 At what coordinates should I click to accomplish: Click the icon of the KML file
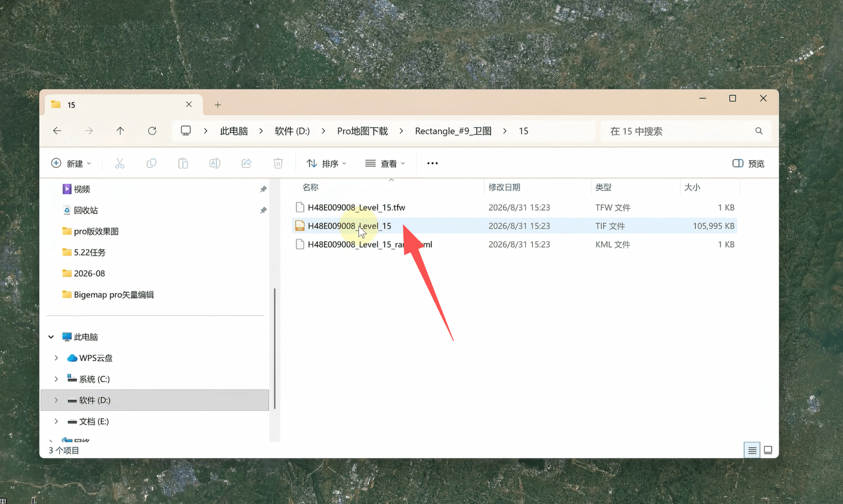tap(300, 244)
